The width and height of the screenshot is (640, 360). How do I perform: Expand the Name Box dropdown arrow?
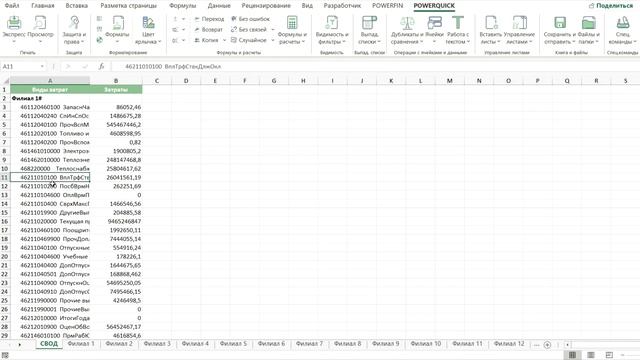[x=42, y=67]
